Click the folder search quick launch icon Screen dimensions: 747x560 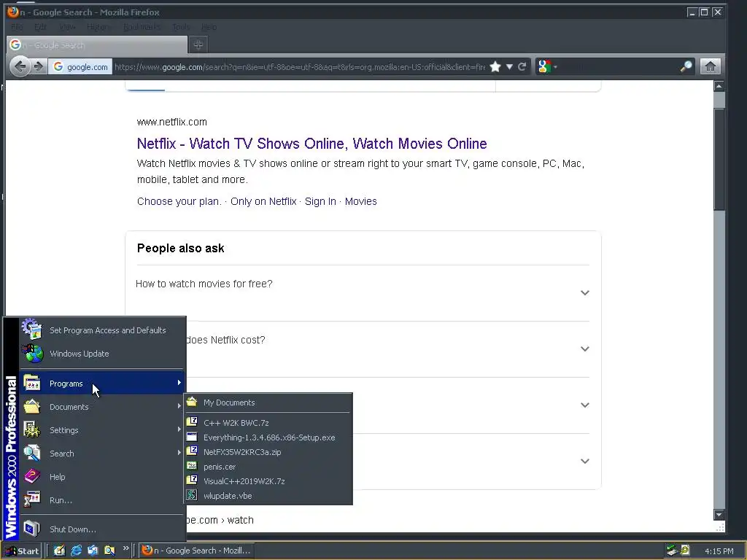(x=109, y=551)
